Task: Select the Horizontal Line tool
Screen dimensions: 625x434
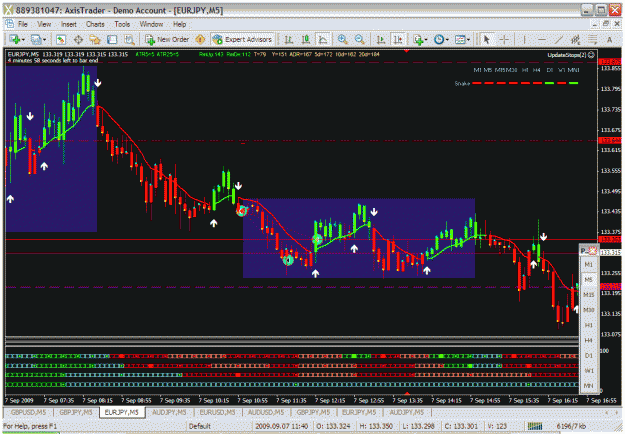Action: tap(542, 39)
